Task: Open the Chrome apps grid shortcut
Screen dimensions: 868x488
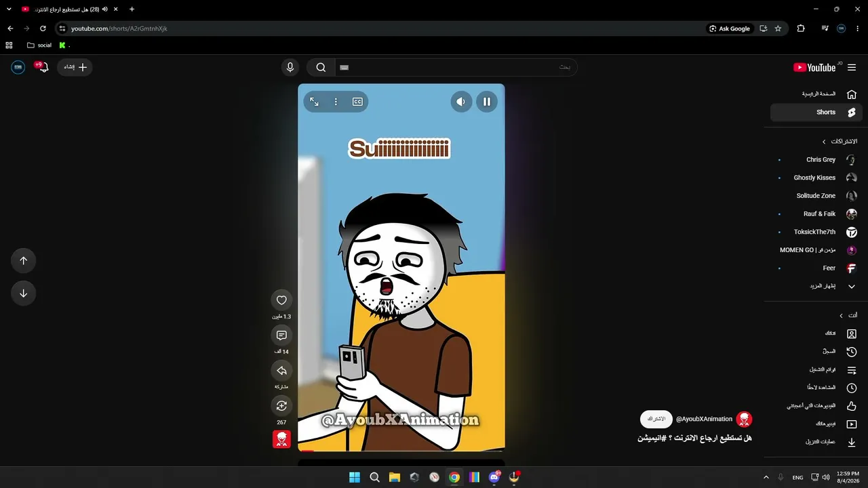Action: (x=9, y=45)
